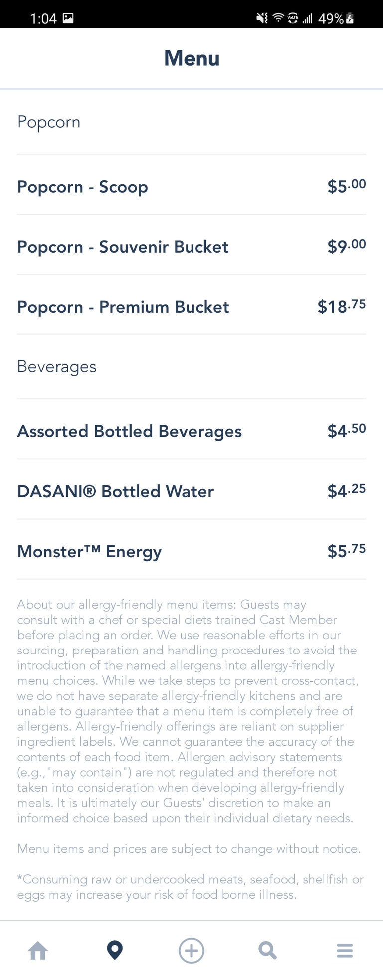This screenshot has width=383, height=980.
Task: Tap the allergy-friendly menu items disclaimer text
Action: (x=187, y=711)
